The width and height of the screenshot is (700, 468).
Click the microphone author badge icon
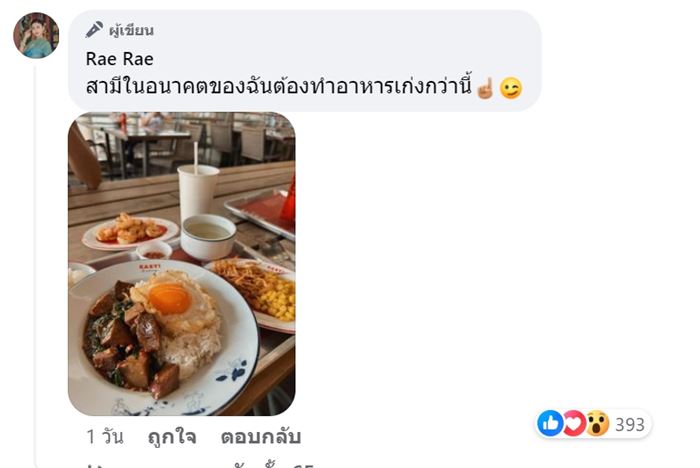point(94,29)
